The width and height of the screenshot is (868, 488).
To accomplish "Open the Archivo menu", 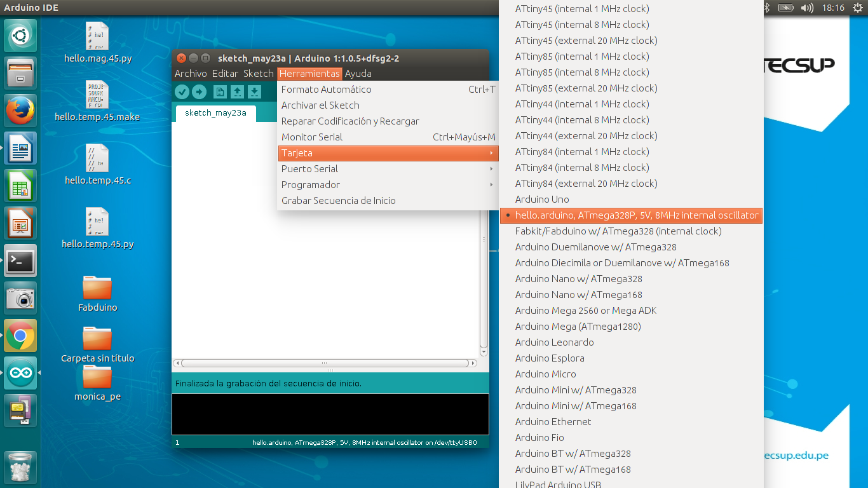I will (191, 74).
